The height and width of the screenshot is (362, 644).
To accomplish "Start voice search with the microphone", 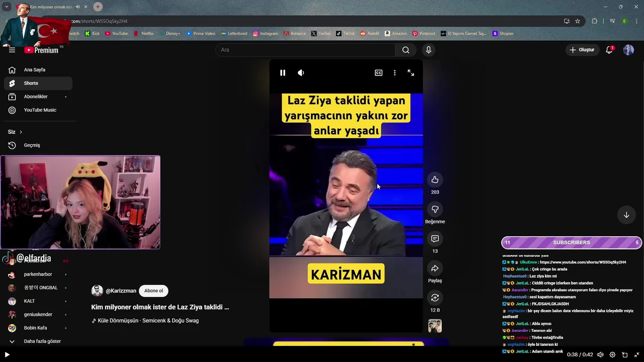I will click(429, 50).
